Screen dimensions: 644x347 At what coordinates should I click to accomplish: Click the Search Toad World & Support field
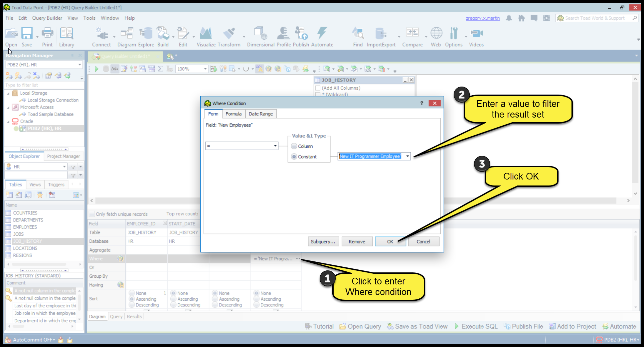[x=597, y=18]
